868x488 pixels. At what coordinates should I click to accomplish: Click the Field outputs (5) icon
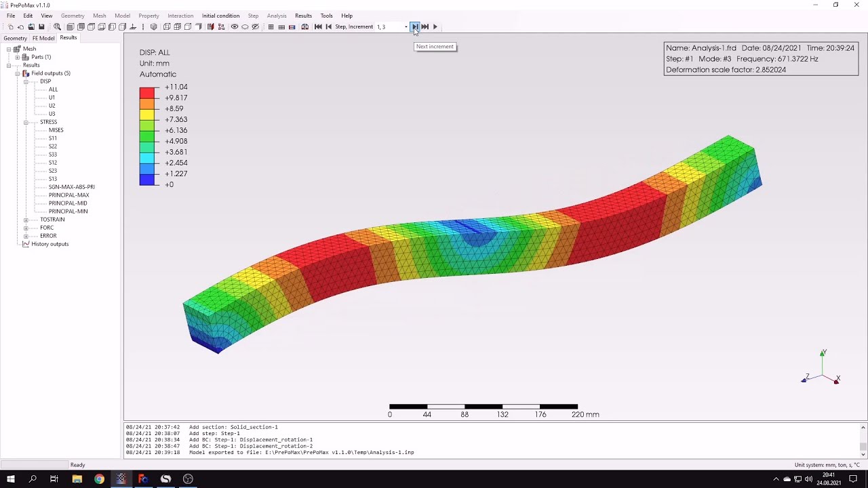pyautogui.click(x=26, y=73)
